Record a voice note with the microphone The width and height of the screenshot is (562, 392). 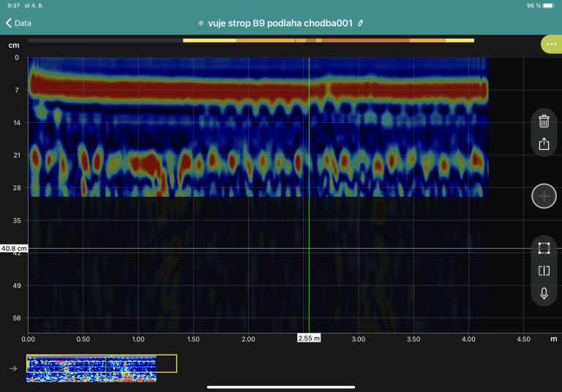(544, 293)
